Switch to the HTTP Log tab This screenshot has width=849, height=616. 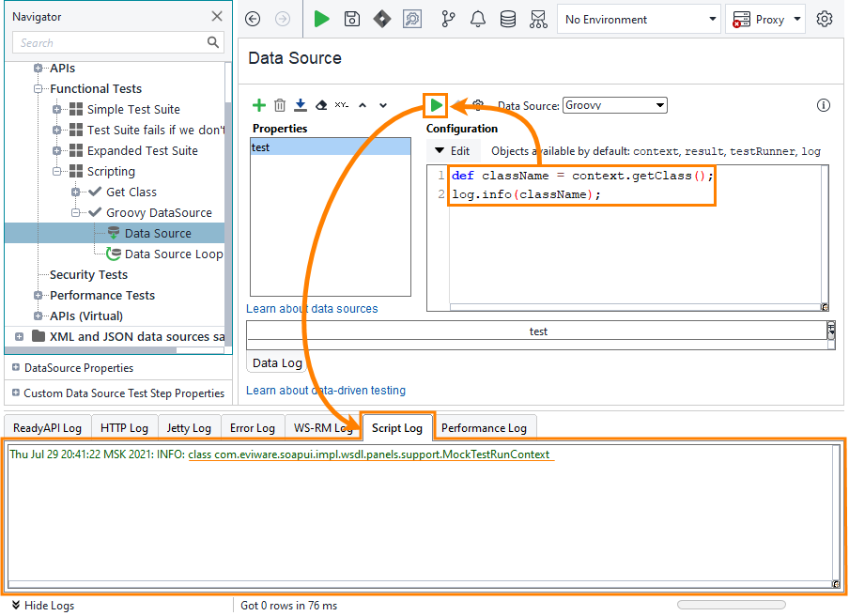tap(124, 428)
